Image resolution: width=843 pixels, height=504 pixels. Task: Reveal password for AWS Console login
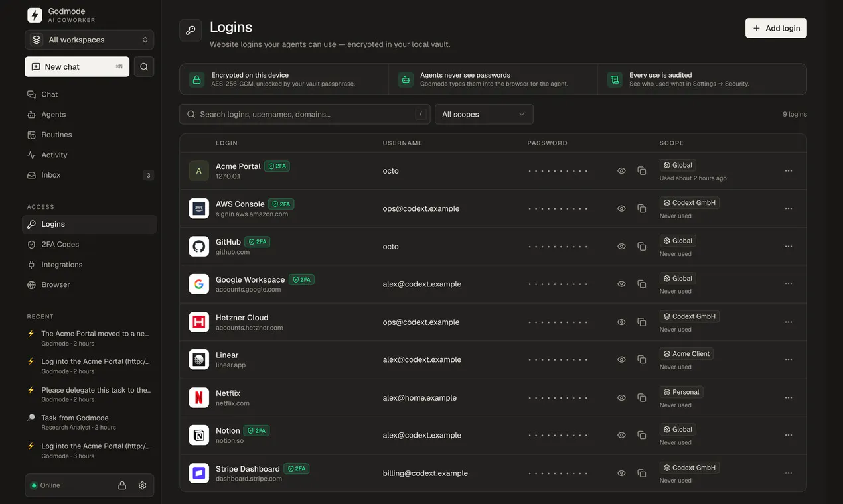pos(621,208)
